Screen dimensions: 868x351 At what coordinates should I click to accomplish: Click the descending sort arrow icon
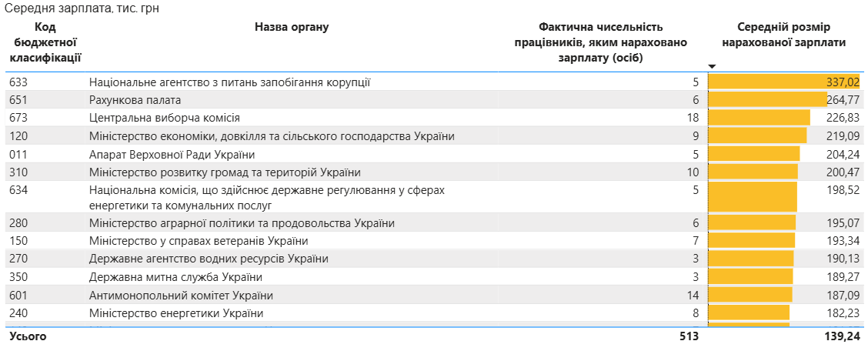click(x=712, y=66)
